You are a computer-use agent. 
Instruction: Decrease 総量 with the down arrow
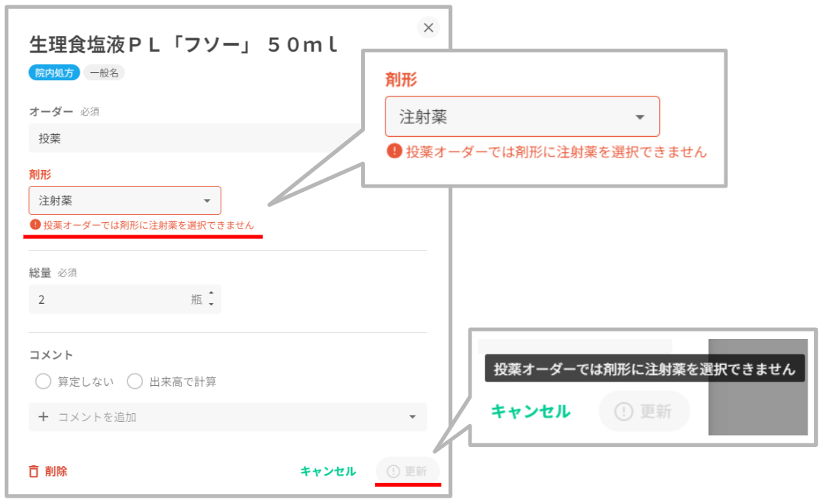tap(211, 304)
